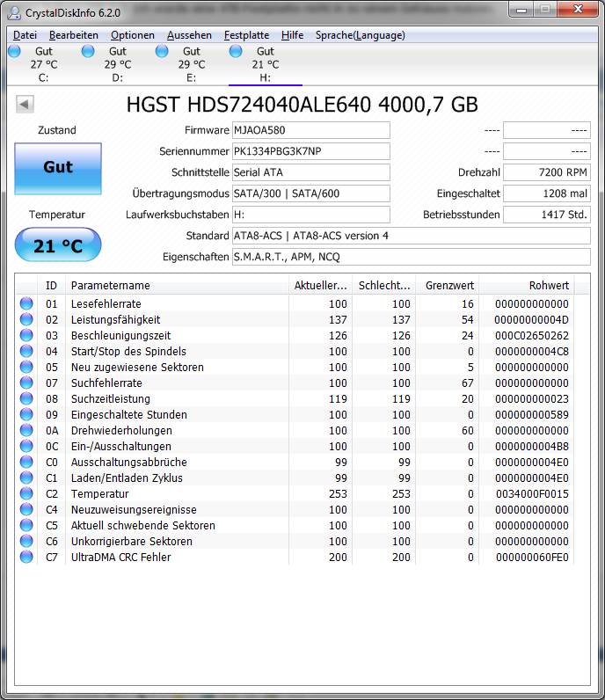Screen dimensions: 605x700
Task: Open the Bearbeiten menu
Action: point(74,35)
